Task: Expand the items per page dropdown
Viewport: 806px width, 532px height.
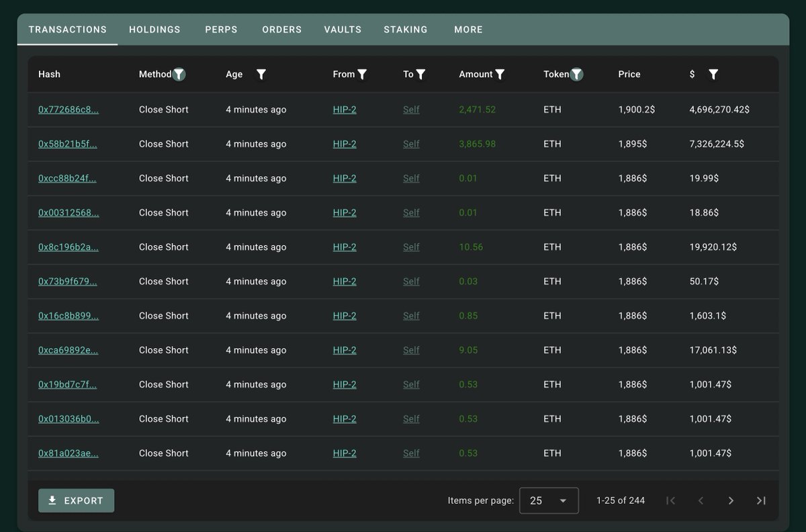Action: click(x=549, y=500)
